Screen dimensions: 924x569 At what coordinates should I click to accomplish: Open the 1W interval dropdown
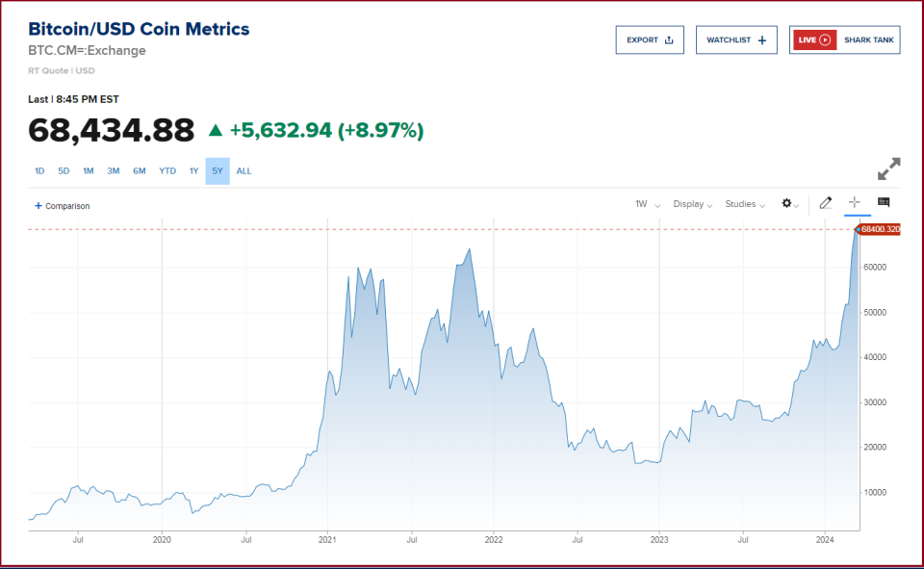[648, 204]
